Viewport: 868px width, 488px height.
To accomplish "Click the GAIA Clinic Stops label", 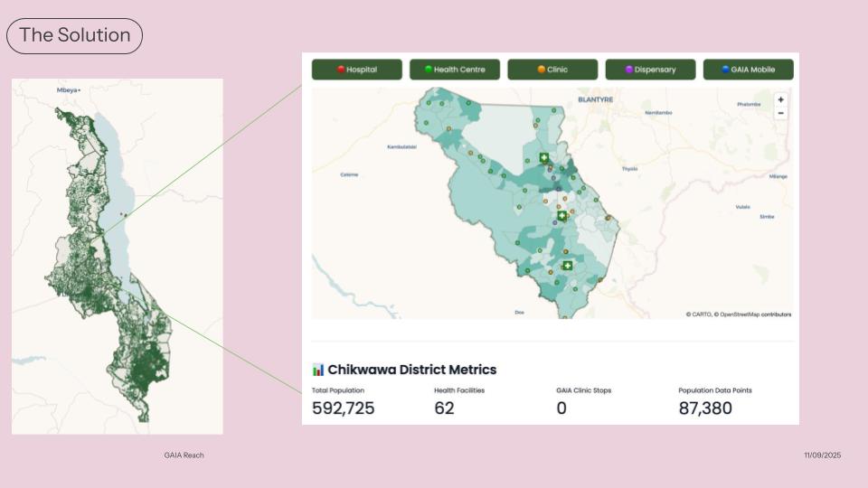I will tap(583, 390).
